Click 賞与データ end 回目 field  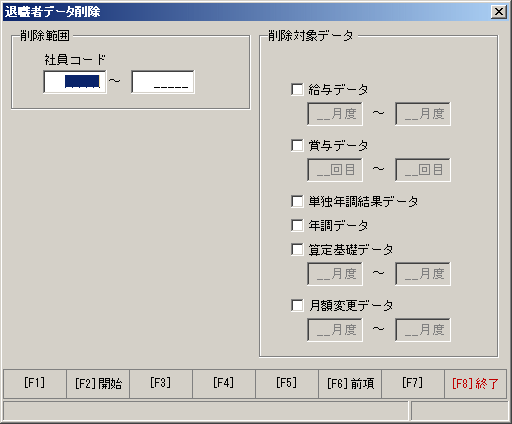pyautogui.click(x=423, y=170)
